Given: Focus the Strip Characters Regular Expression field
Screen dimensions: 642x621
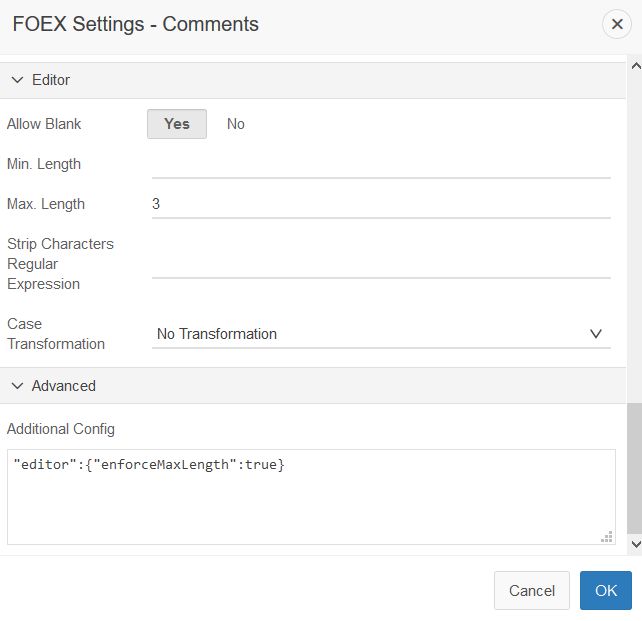Looking at the screenshot, I should click(x=381, y=264).
